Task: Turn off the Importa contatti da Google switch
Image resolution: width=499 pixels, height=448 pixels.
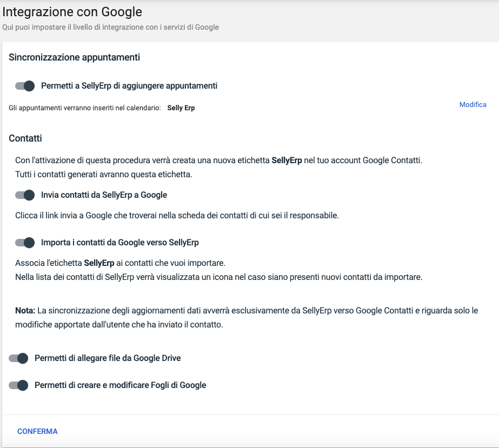Action: (x=25, y=243)
